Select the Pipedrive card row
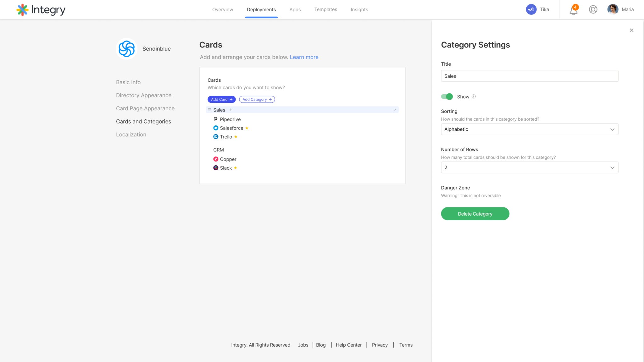 tap(227, 119)
